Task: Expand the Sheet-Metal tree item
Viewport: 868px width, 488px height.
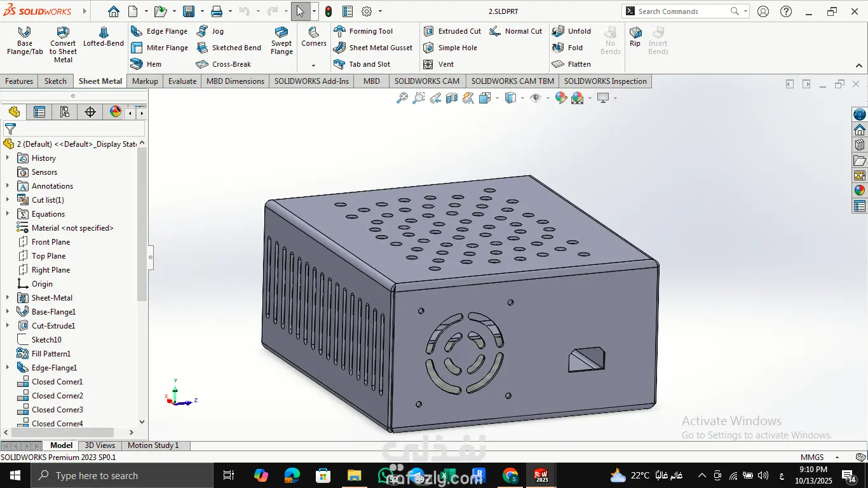Action: pyautogui.click(x=8, y=298)
